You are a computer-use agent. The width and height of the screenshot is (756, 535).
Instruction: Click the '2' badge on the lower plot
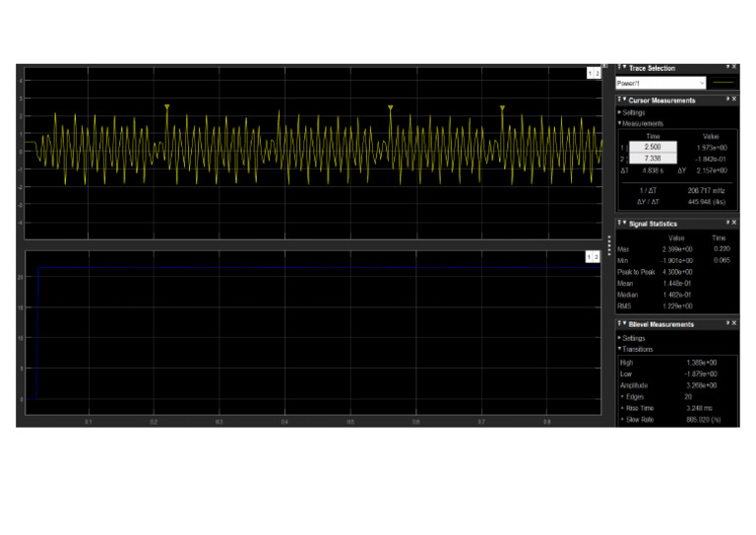tap(596, 256)
